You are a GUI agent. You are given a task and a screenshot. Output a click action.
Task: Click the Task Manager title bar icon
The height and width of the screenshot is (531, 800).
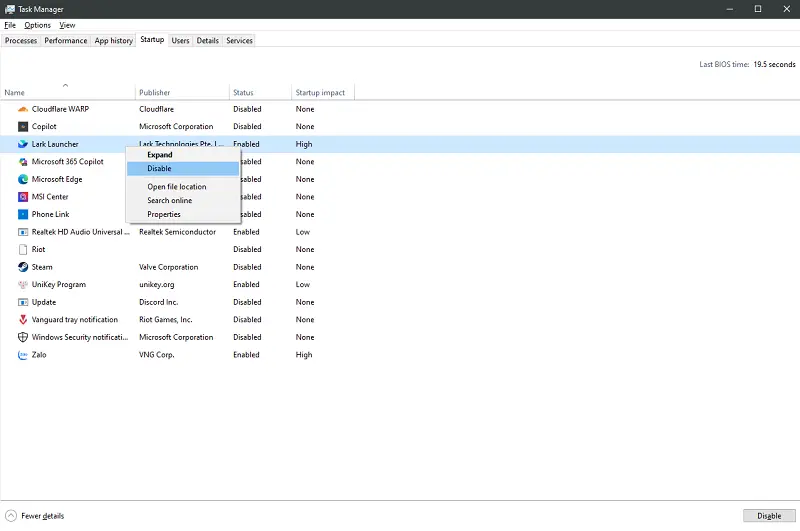point(10,9)
